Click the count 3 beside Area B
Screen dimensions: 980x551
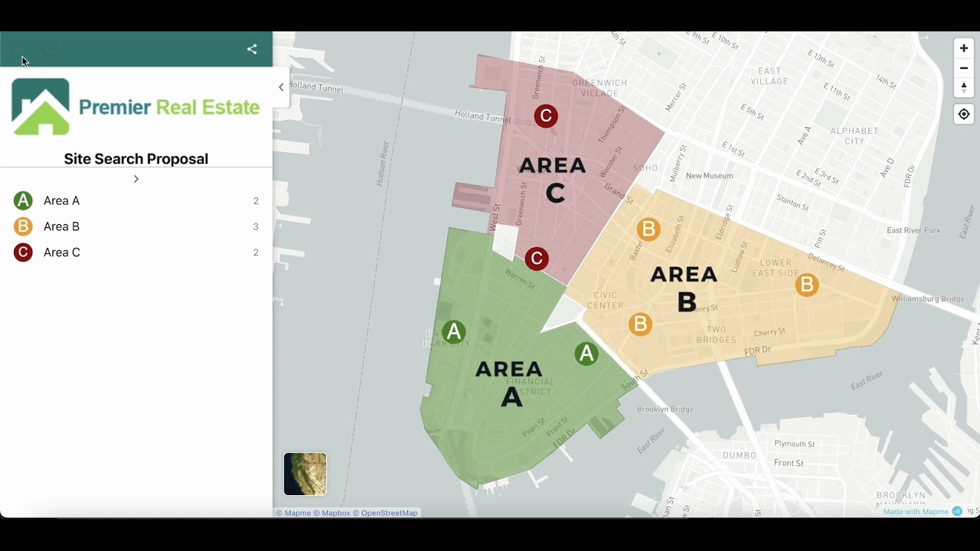tap(256, 227)
